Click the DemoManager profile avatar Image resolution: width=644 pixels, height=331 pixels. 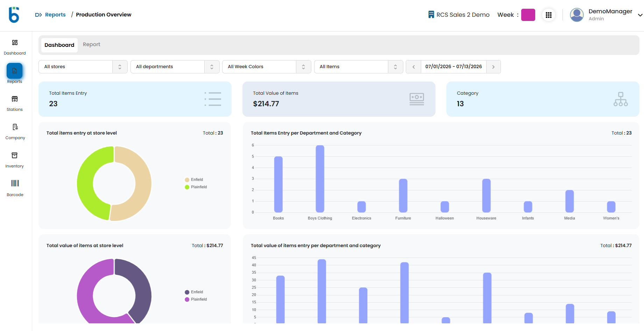tap(577, 15)
